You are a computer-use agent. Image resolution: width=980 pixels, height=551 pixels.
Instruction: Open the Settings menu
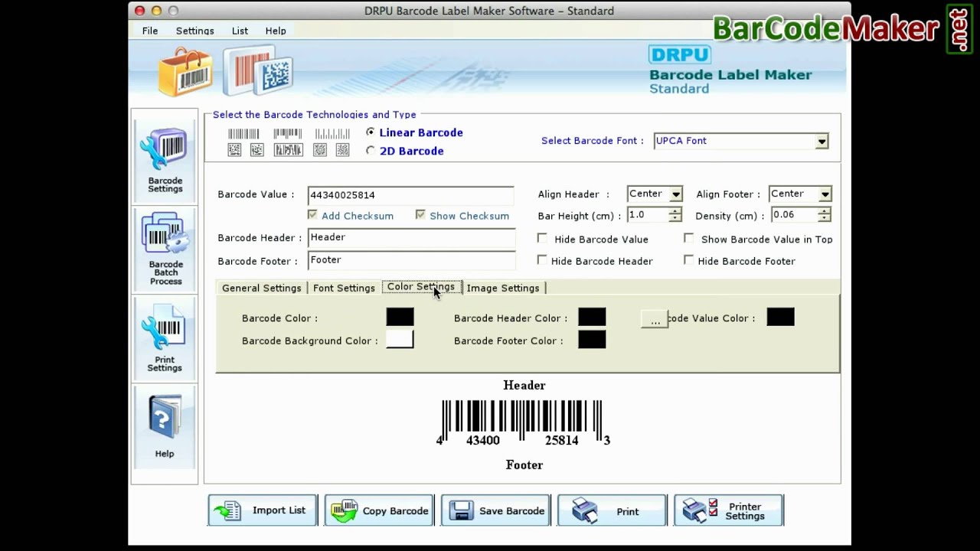click(195, 31)
